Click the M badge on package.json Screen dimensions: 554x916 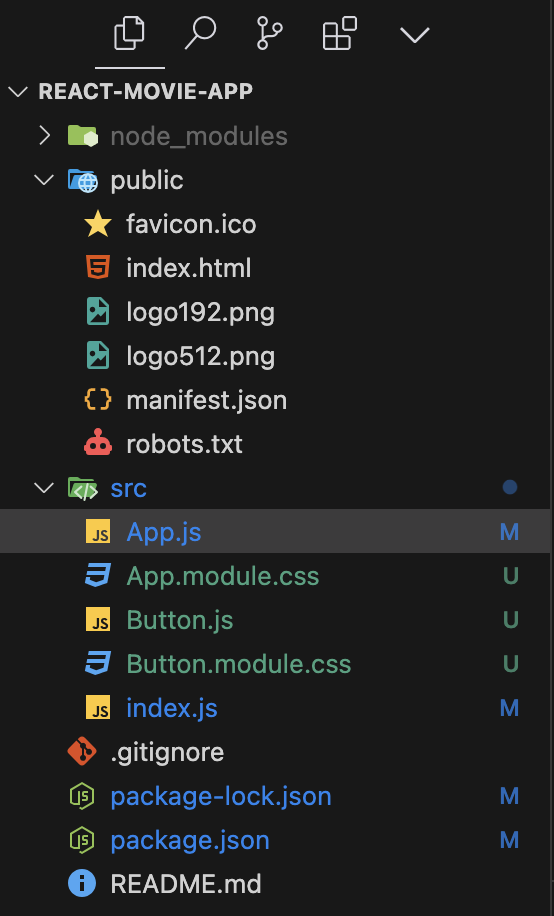coord(509,840)
